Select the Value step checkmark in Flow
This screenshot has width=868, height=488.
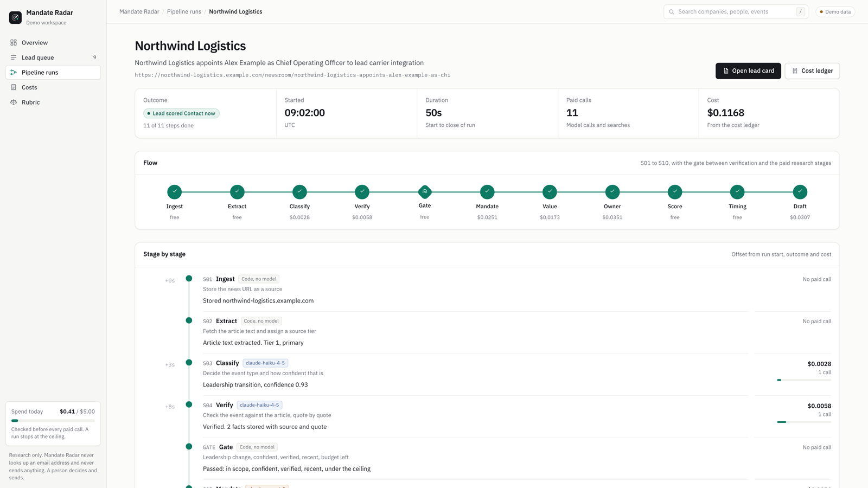(x=550, y=191)
